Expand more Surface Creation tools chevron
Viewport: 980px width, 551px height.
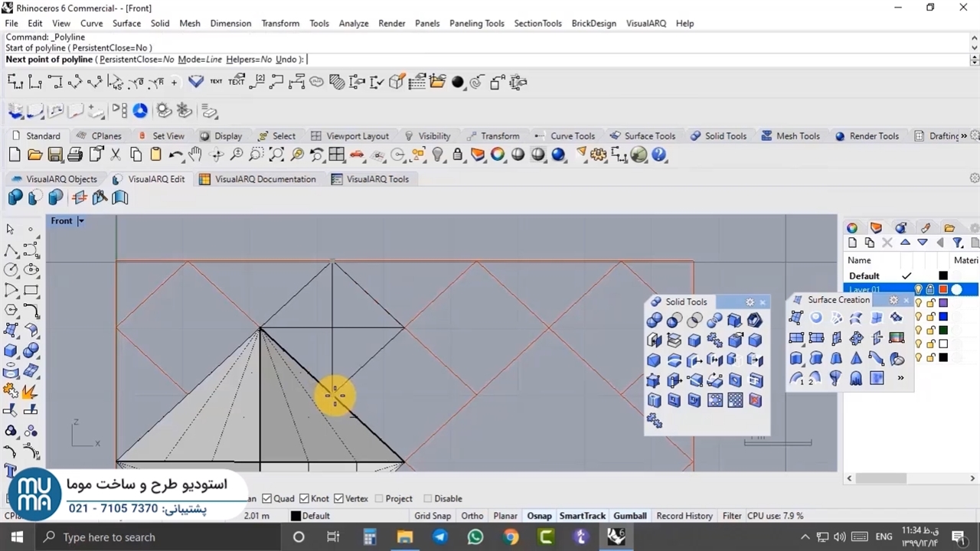tap(900, 378)
